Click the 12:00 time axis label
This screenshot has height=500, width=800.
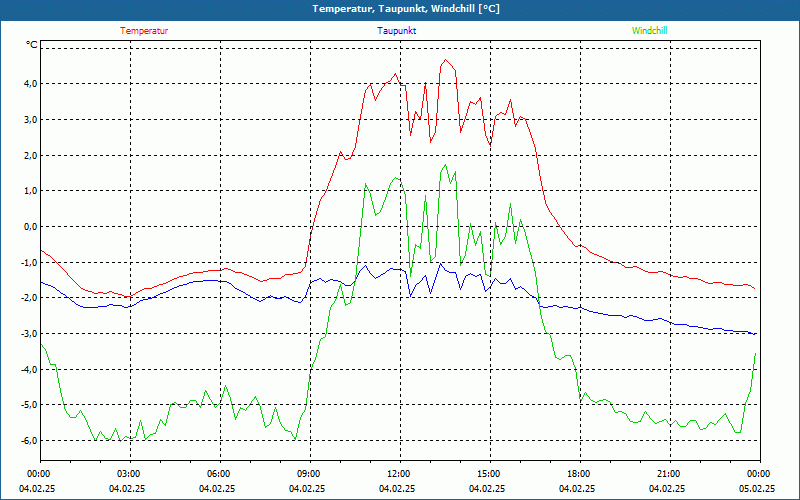click(399, 474)
